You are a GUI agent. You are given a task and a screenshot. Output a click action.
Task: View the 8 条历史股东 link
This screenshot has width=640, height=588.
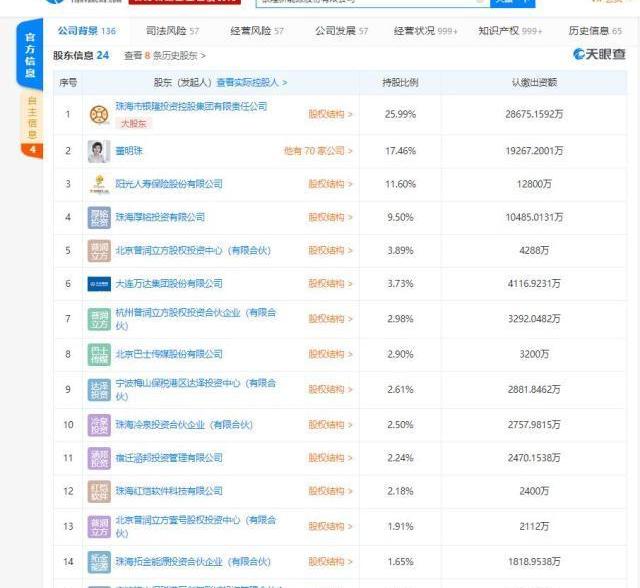point(164,55)
